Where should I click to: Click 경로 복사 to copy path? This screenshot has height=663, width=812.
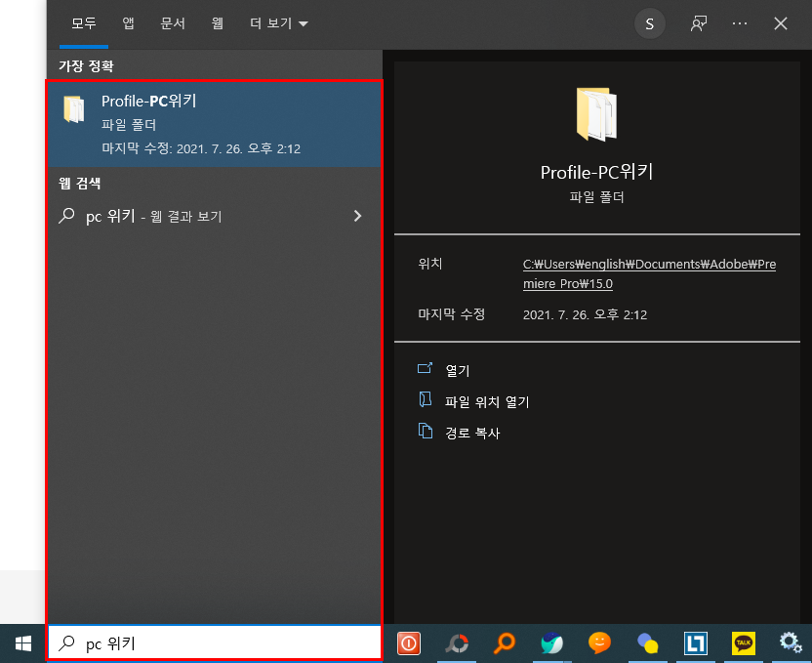(x=472, y=433)
